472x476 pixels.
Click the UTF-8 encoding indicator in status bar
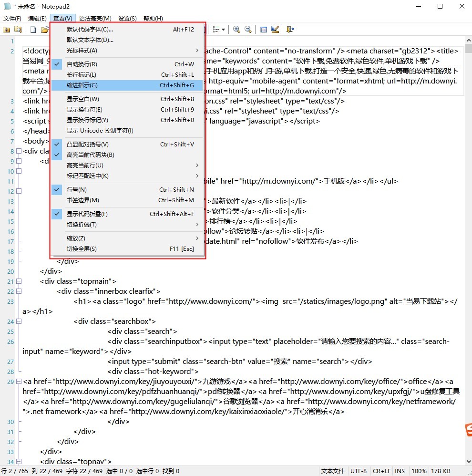pyautogui.click(x=359, y=471)
